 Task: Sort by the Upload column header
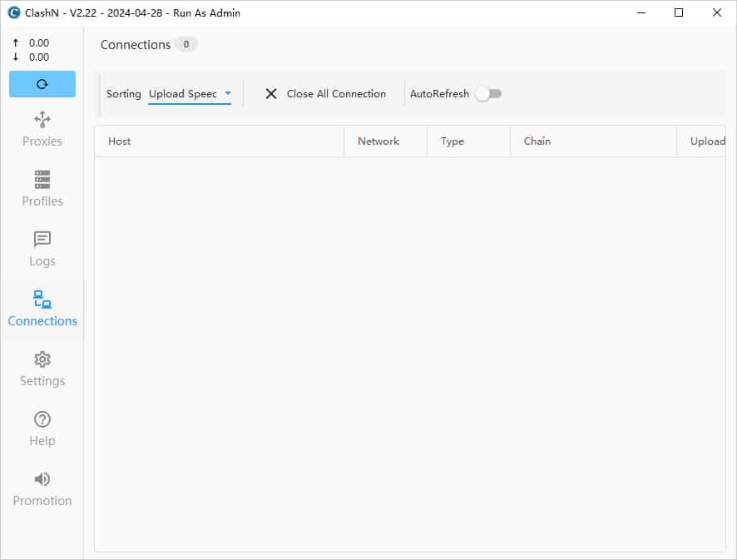(702, 141)
